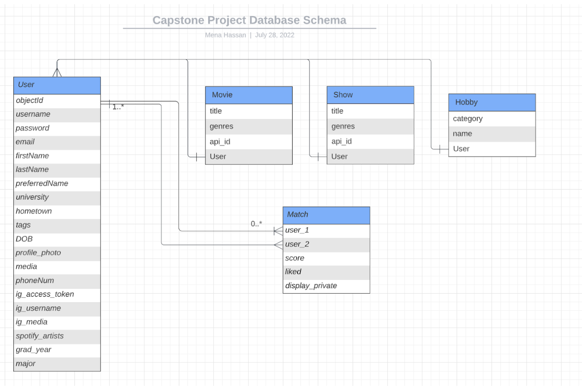The height and width of the screenshot is (392, 582).
Task: Select the Show table header
Action: tap(370, 95)
